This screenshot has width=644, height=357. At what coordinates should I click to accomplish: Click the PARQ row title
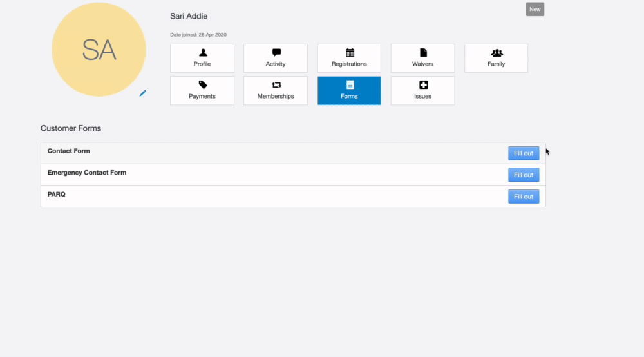coord(57,194)
